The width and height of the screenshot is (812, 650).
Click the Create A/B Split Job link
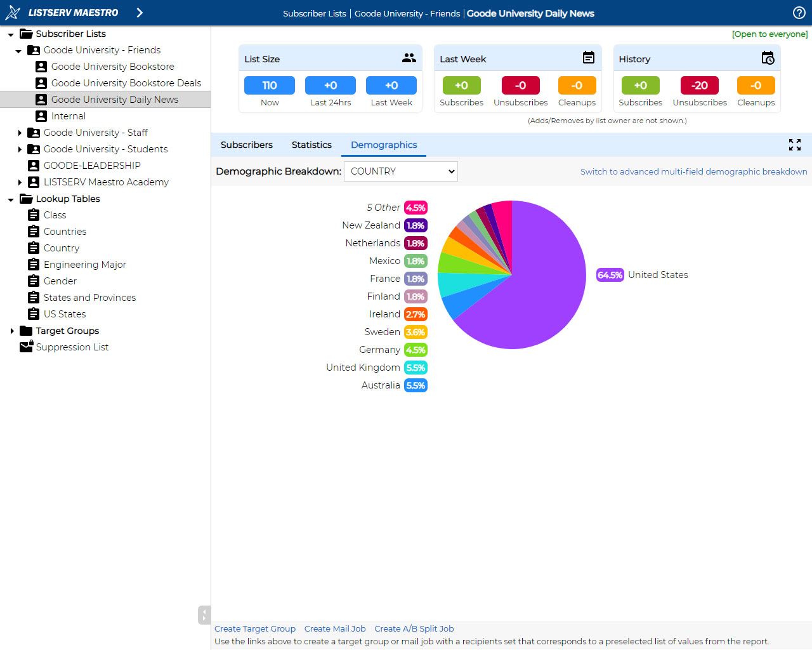pyautogui.click(x=414, y=628)
